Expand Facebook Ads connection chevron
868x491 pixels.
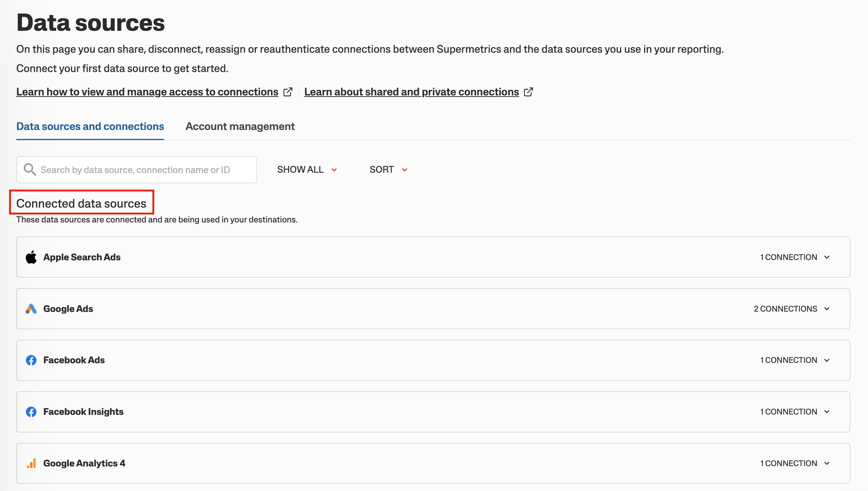827,360
